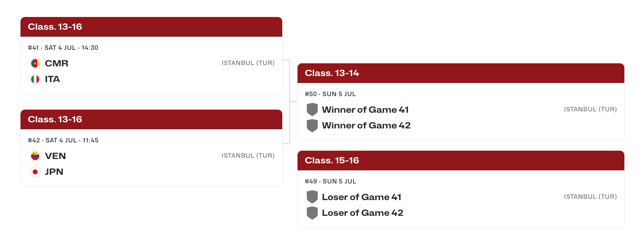Screen dimensions: 644x249
Task: Click shield icon beside Loser of Game 42
Action: (x=312, y=213)
